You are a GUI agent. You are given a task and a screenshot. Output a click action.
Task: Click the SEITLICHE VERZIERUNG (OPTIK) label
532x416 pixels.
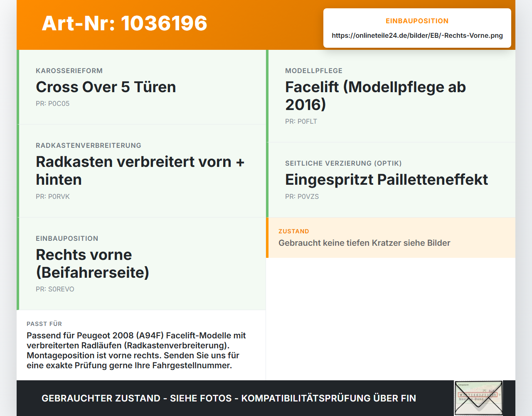pyautogui.click(x=343, y=164)
